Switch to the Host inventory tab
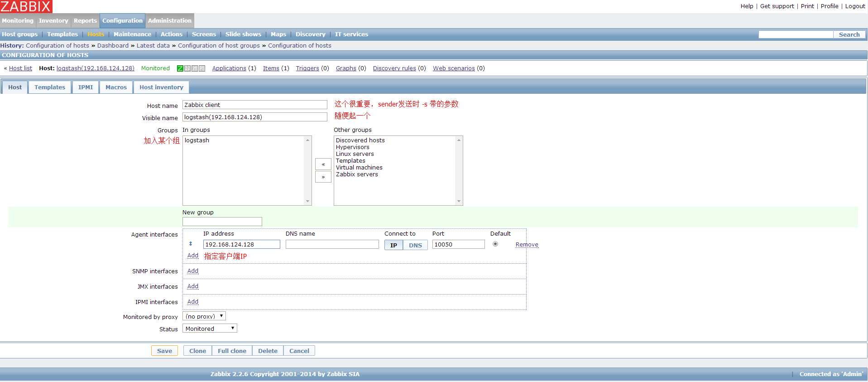868x382 pixels. tap(161, 87)
